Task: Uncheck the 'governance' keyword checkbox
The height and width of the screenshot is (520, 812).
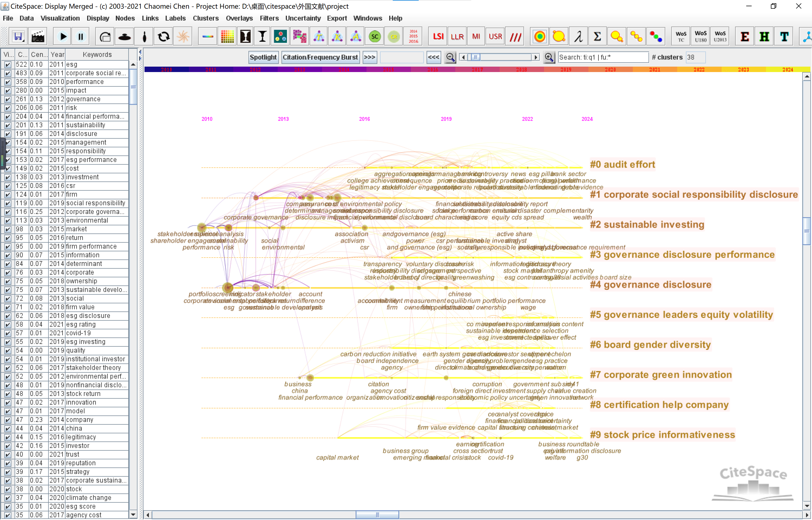Action: click(x=7, y=99)
